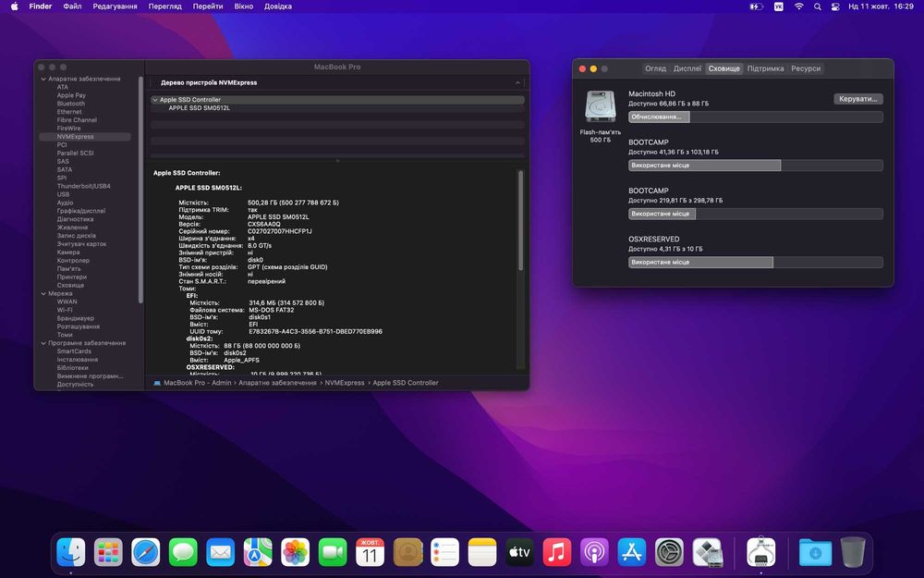Switch to the Ресурси tab
The height and width of the screenshot is (578, 924).
tap(806, 69)
